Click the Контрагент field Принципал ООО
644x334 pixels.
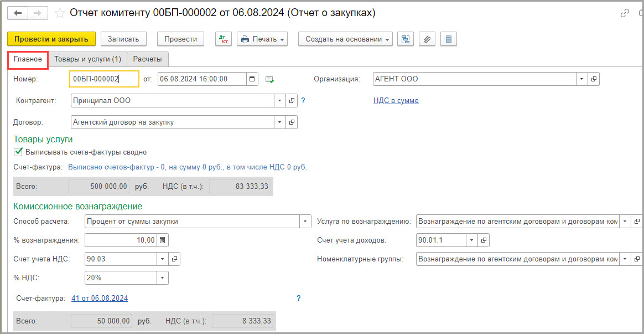(x=173, y=100)
